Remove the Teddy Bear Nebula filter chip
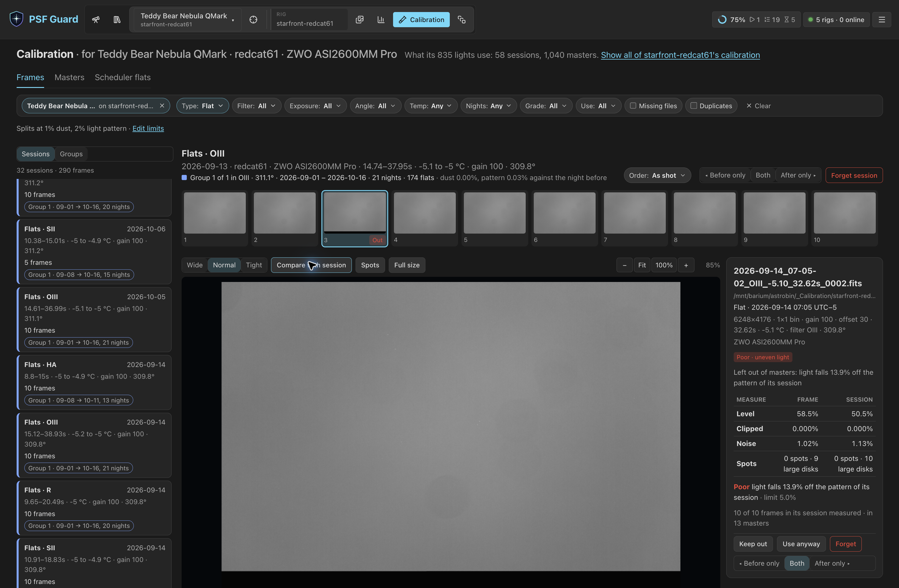 point(162,106)
